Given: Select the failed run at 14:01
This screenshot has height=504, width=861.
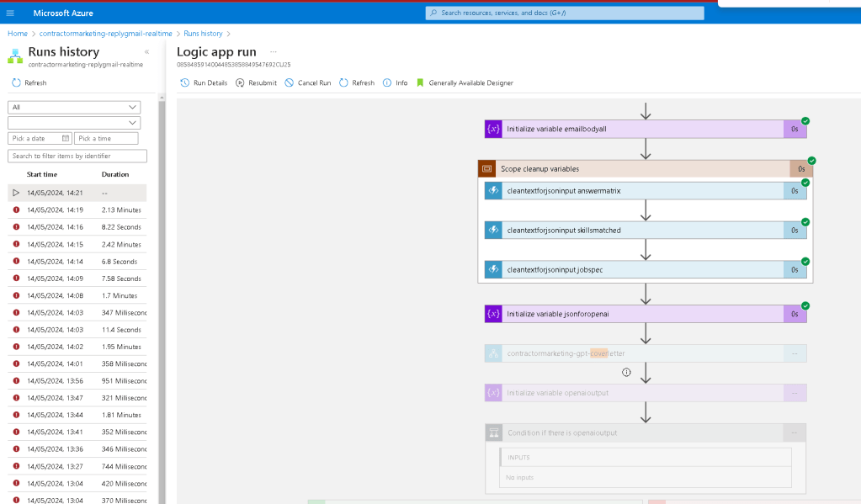Looking at the screenshot, I should click(x=77, y=363).
